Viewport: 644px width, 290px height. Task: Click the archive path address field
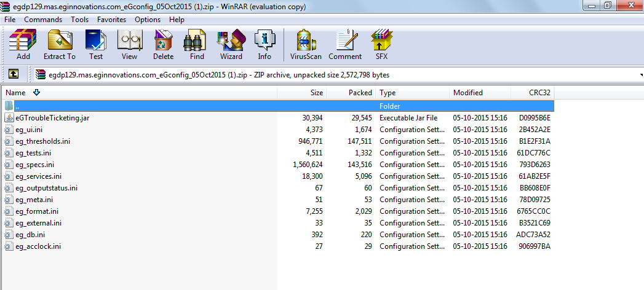[x=337, y=75]
